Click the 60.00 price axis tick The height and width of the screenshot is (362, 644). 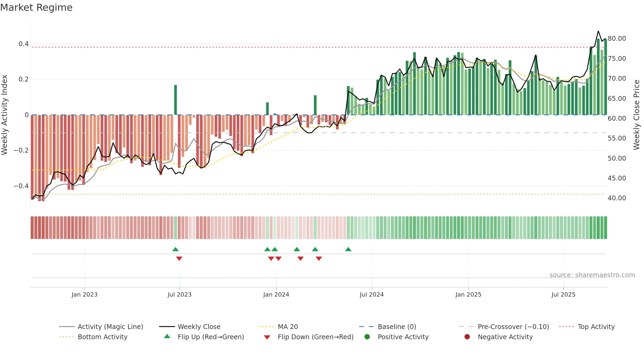[x=617, y=119]
